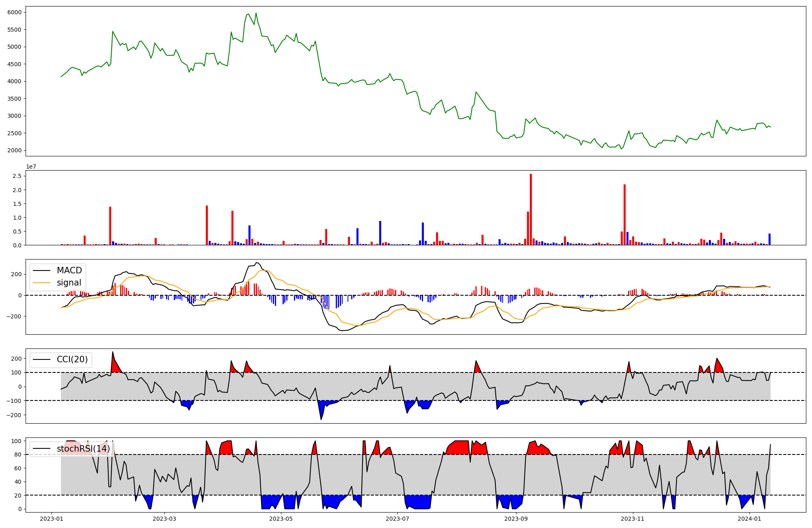Click the last blue volume bar at right end
Image resolution: width=812 pixels, height=528 pixels.
(769, 239)
